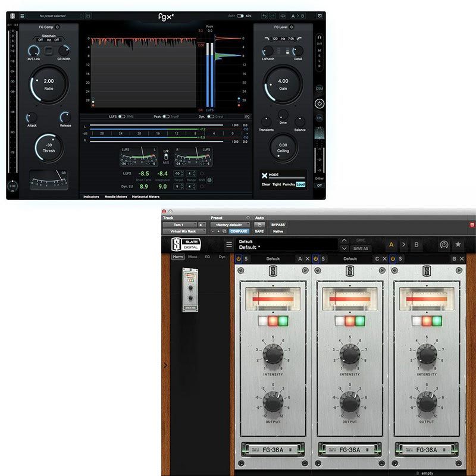The image size is (476, 476).
Task: Select the Slate Digital logo
Action: pyautogui.click(x=186, y=245)
